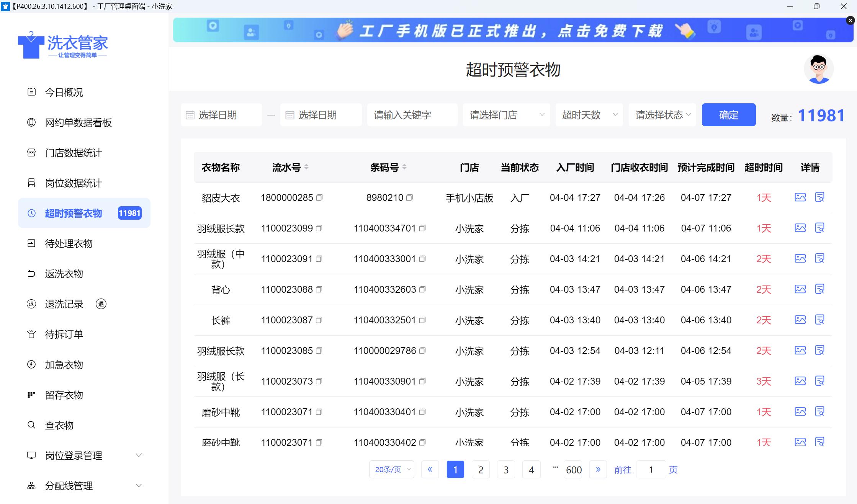This screenshot has width=857, height=504.
Task: Click image icon for 貂皮大衣 row
Action: [x=800, y=197]
